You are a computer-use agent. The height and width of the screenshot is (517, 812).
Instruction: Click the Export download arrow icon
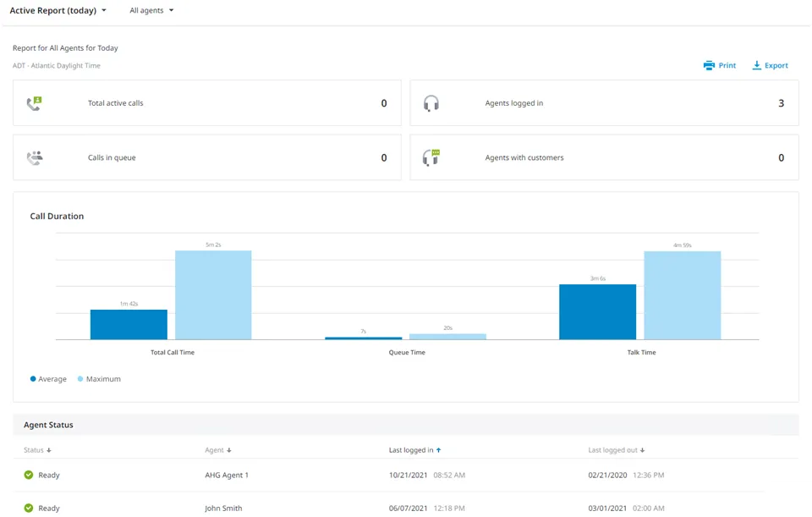pyautogui.click(x=756, y=65)
